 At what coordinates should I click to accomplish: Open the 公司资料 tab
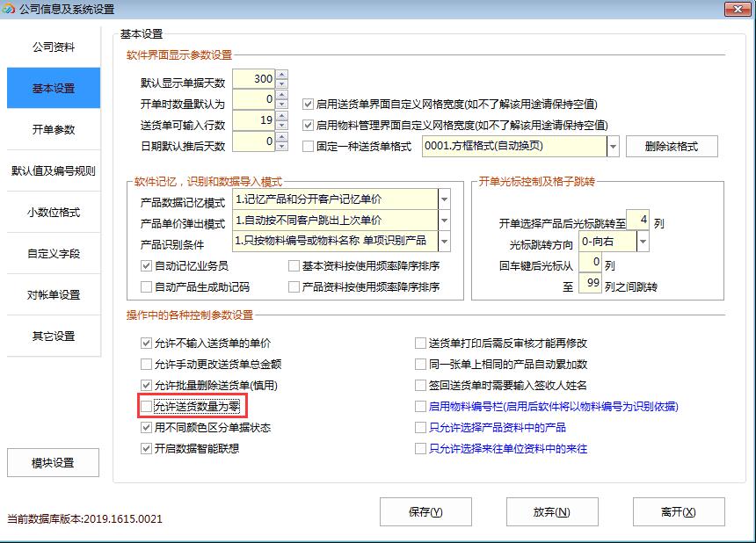pos(54,47)
